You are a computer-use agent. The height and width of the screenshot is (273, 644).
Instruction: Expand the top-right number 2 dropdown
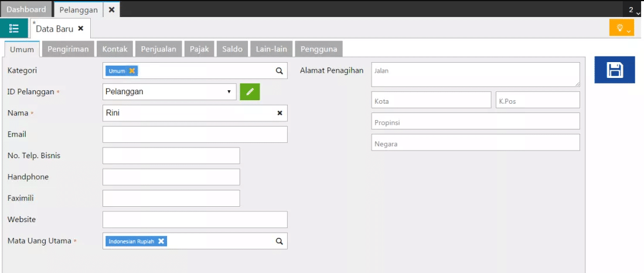(634, 10)
